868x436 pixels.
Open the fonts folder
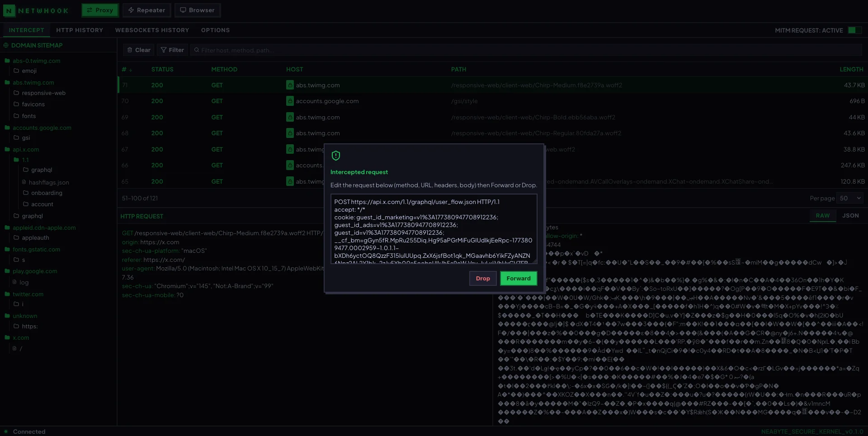[x=24, y=116]
